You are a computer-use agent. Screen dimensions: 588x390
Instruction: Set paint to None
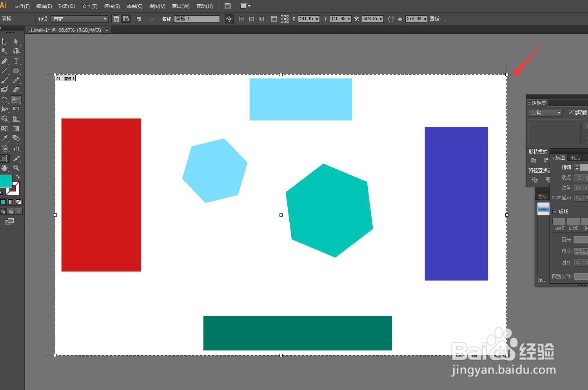click(x=18, y=202)
